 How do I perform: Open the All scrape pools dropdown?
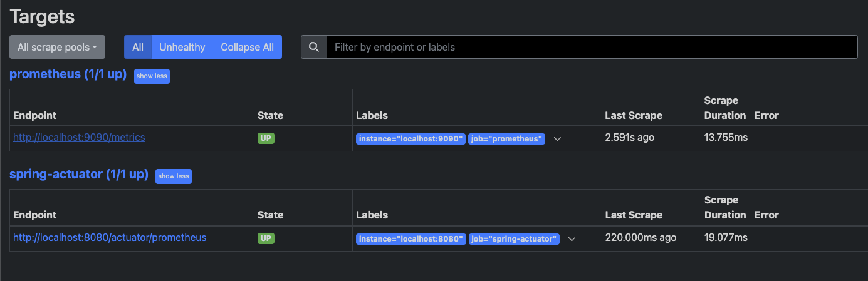pos(57,47)
